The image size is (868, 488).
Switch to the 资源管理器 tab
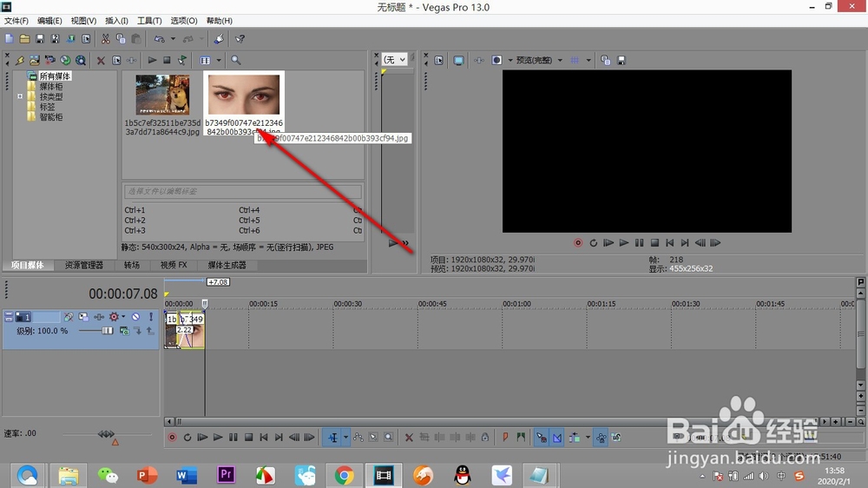[x=84, y=266]
